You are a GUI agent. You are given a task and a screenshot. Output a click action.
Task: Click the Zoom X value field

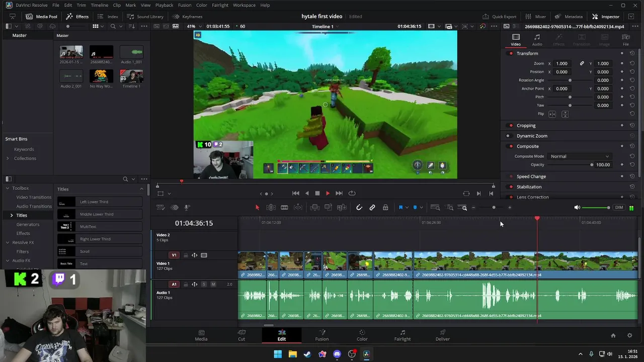coord(561,63)
